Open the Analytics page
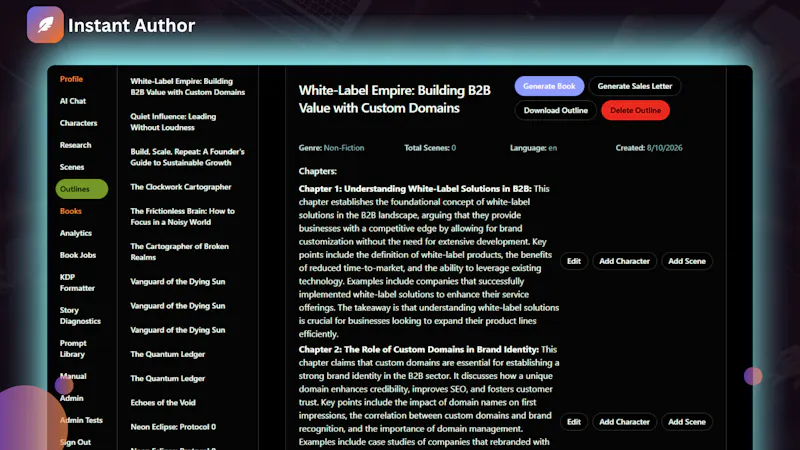This screenshot has height=450, width=800. tap(76, 233)
